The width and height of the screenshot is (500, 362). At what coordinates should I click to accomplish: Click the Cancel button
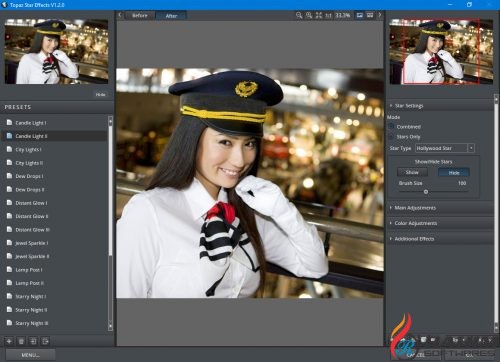tap(415, 355)
